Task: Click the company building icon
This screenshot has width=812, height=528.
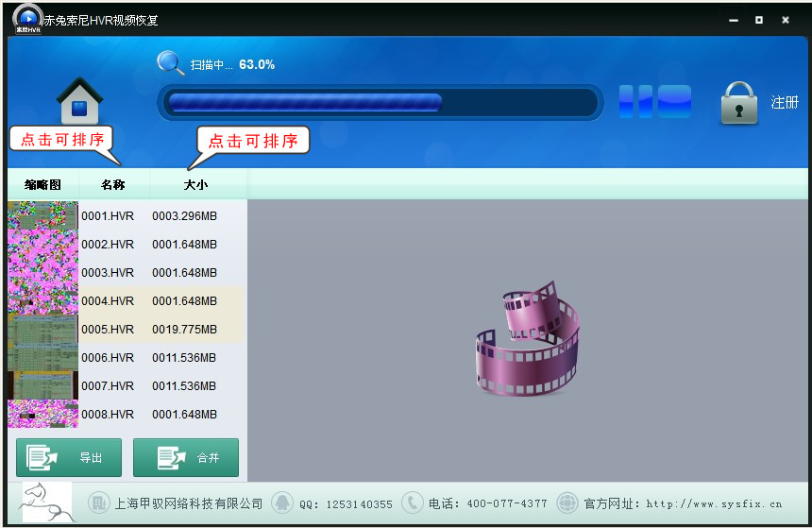Action: click(98, 502)
